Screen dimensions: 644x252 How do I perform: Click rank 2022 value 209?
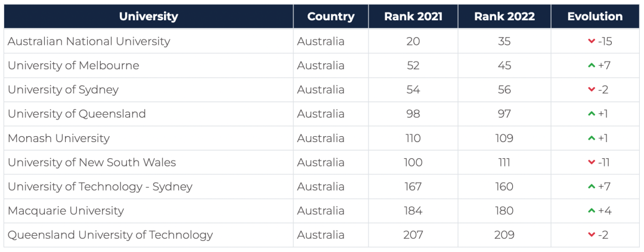click(x=504, y=235)
